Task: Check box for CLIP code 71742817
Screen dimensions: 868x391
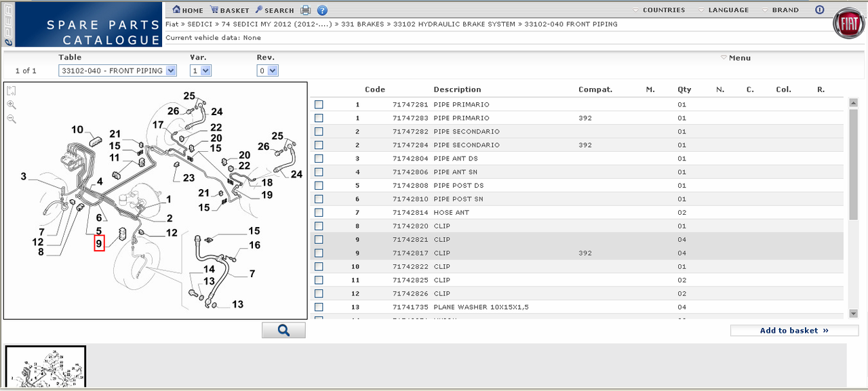Action: pos(319,253)
